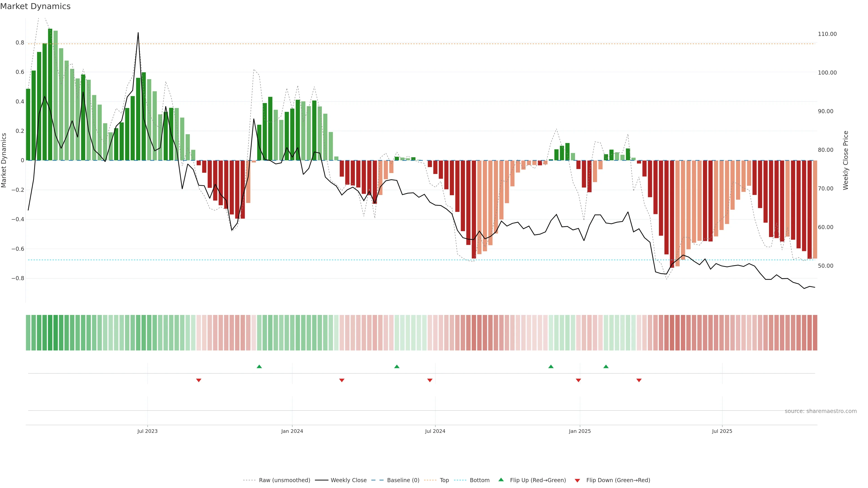Select the February 2025 green flip-up marker
868x488 pixels.
[x=606, y=366]
